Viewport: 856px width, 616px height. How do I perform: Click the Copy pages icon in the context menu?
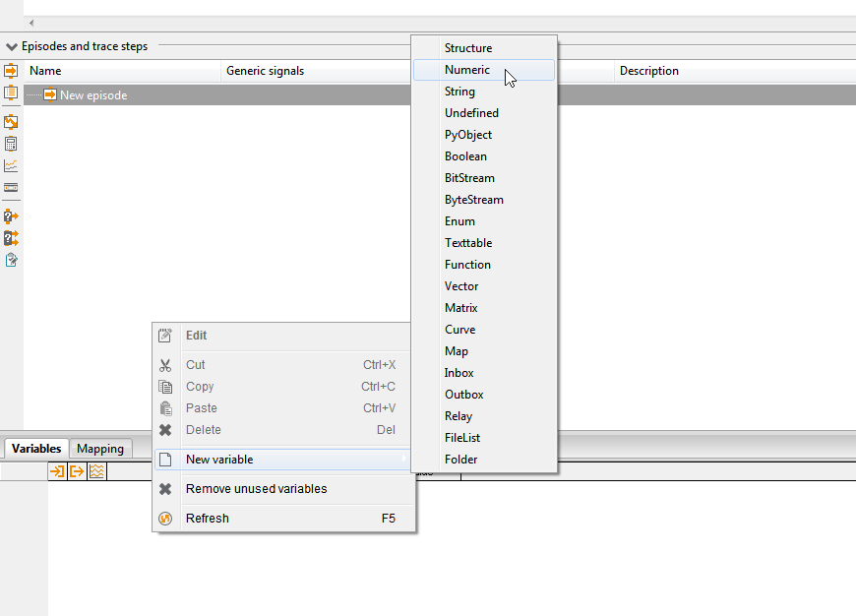click(165, 387)
